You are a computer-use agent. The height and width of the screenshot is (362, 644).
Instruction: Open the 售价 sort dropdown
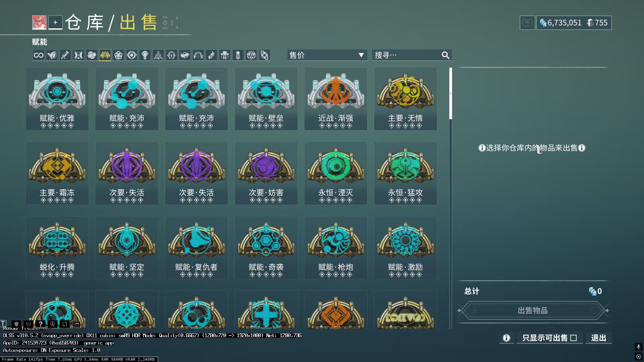[x=327, y=55]
